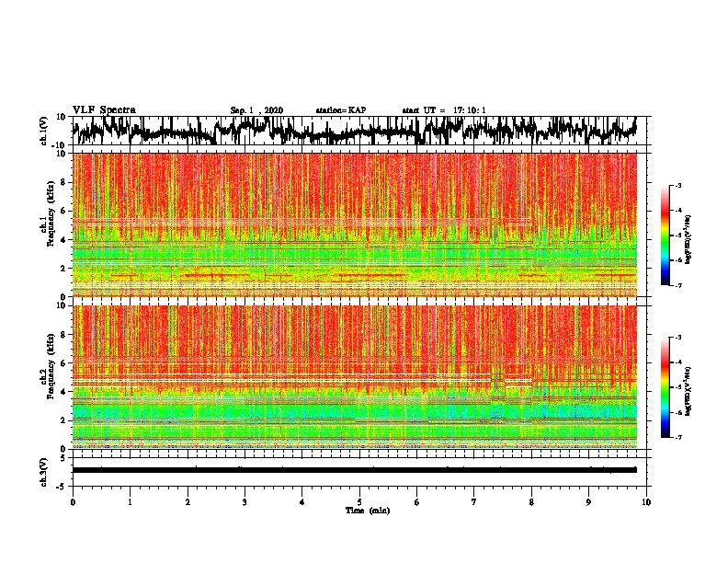The height and width of the screenshot is (563, 728).
Task: Click time axis tick label '3'
Action: pos(245,502)
